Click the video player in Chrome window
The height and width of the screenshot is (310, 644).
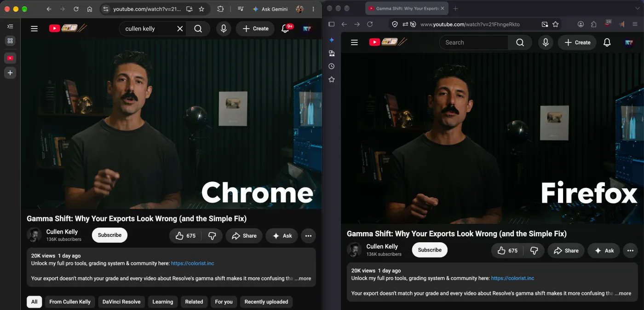click(171, 124)
